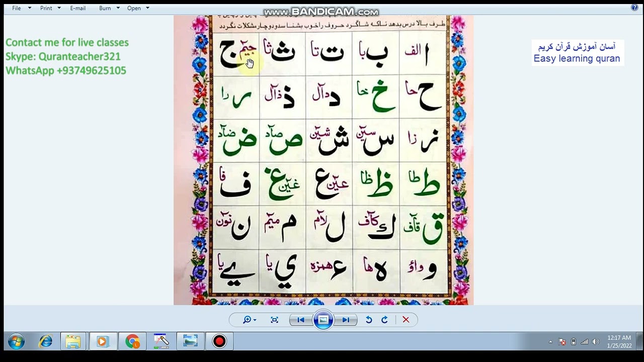Screen dimensions: 644x362
Task: Click the 'Easy learning quran' text
Action: click(x=577, y=59)
